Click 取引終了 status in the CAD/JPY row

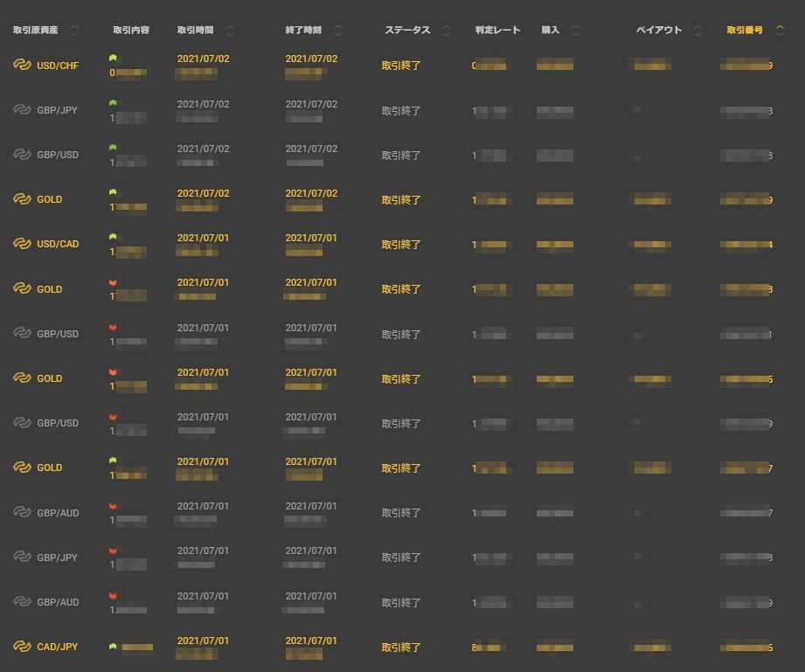tap(401, 648)
